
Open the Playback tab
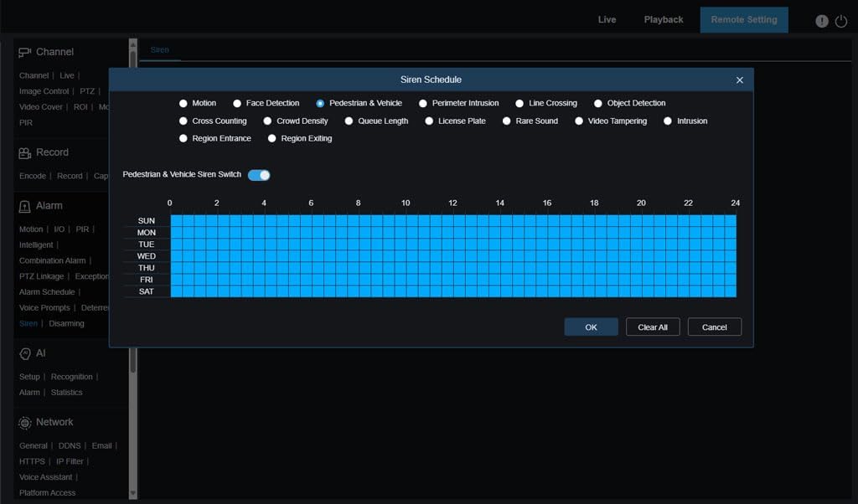[663, 19]
